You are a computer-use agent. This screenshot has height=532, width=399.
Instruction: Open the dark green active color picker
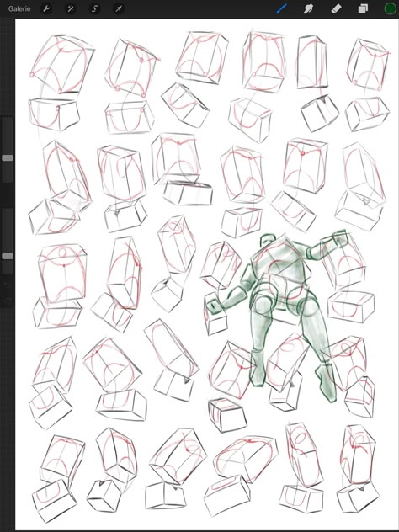[391, 8]
